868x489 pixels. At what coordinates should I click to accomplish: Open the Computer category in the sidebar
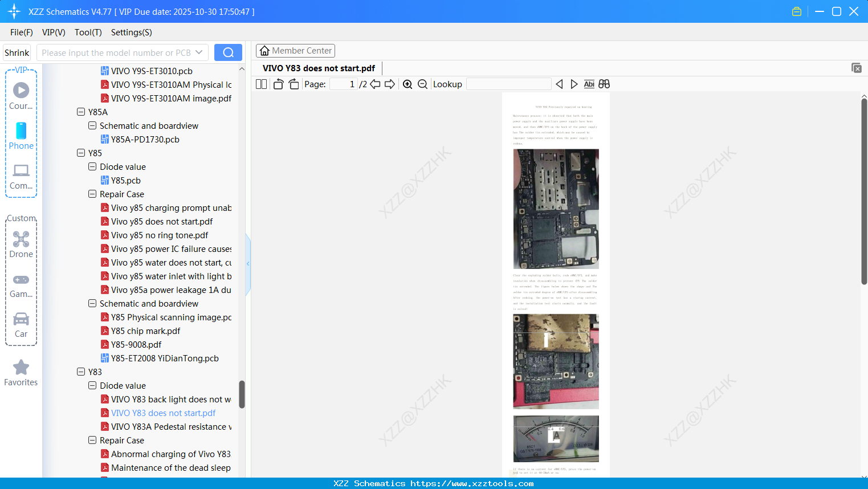pyautogui.click(x=21, y=176)
